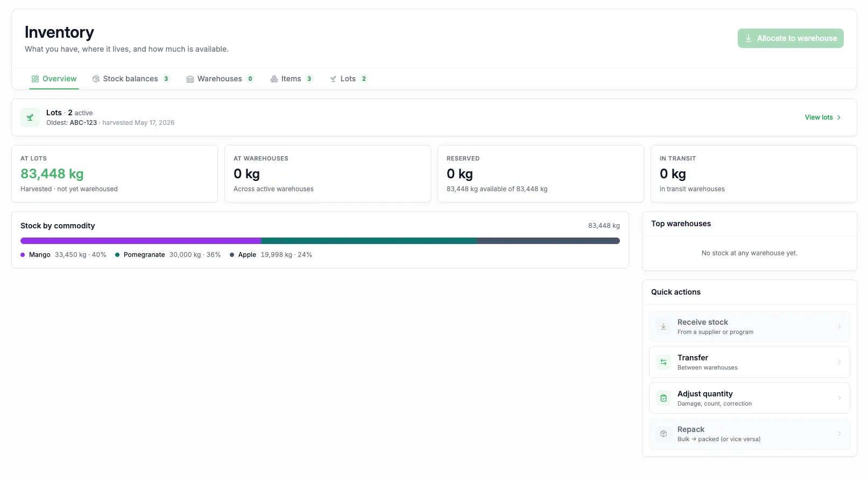The width and height of the screenshot is (868, 481).
Task: Click the Stock balances tab package icon
Action: (x=96, y=79)
